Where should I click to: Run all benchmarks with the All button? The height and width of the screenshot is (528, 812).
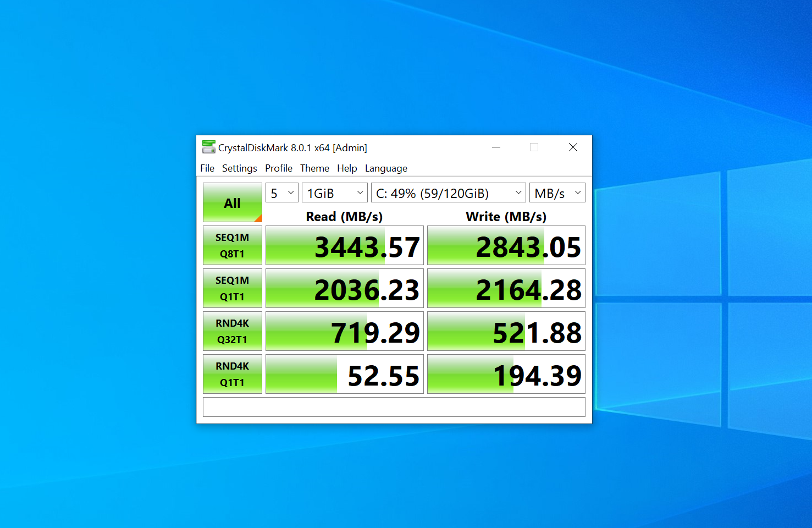(232, 203)
